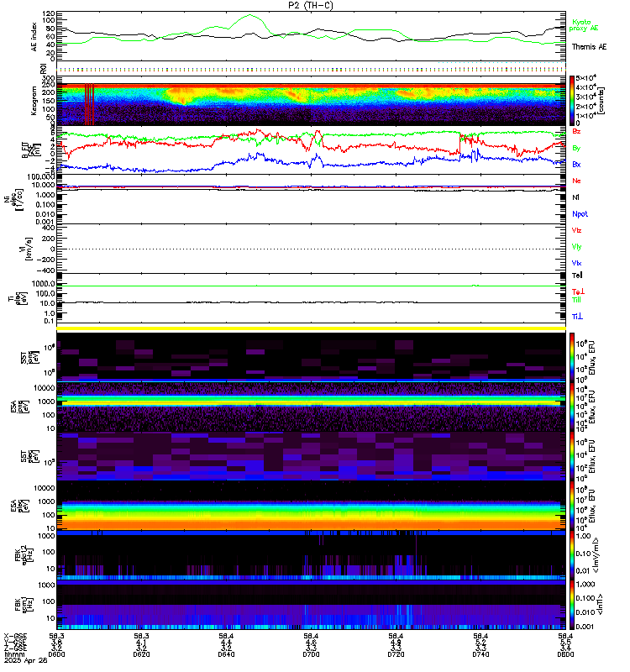Select the red "Te⊥" legend label
This screenshot has height=672, width=630.
coord(578,291)
